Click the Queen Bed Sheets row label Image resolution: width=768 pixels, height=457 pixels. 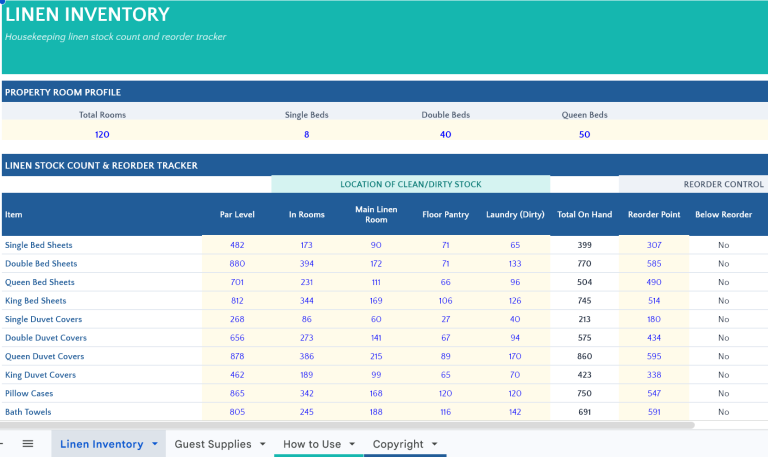tap(40, 282)
